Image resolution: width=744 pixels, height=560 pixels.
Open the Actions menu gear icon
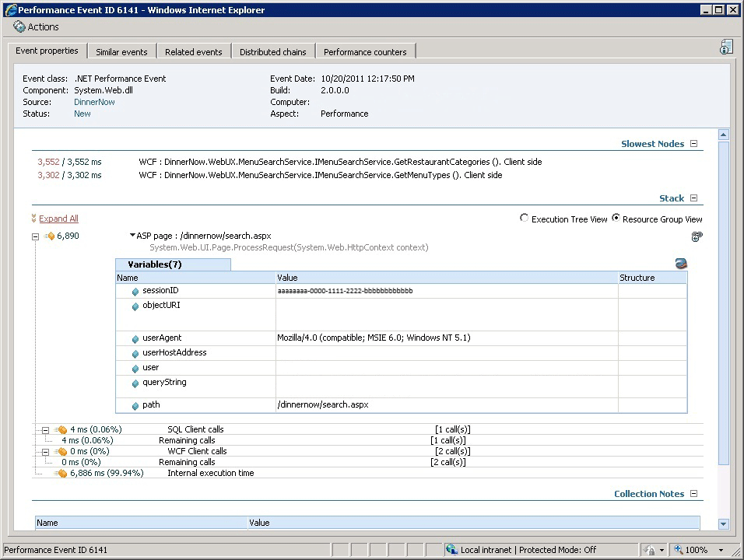point(19,27)
